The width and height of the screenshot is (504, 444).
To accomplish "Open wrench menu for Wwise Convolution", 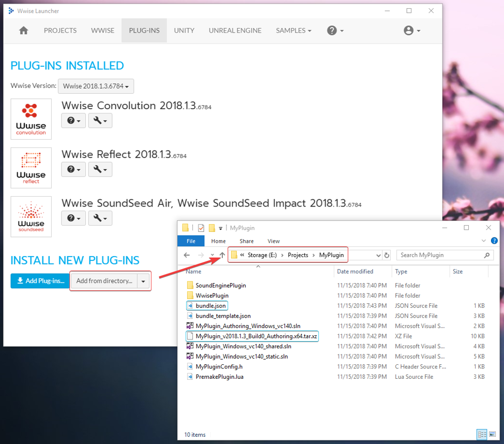I will (100, 121).
